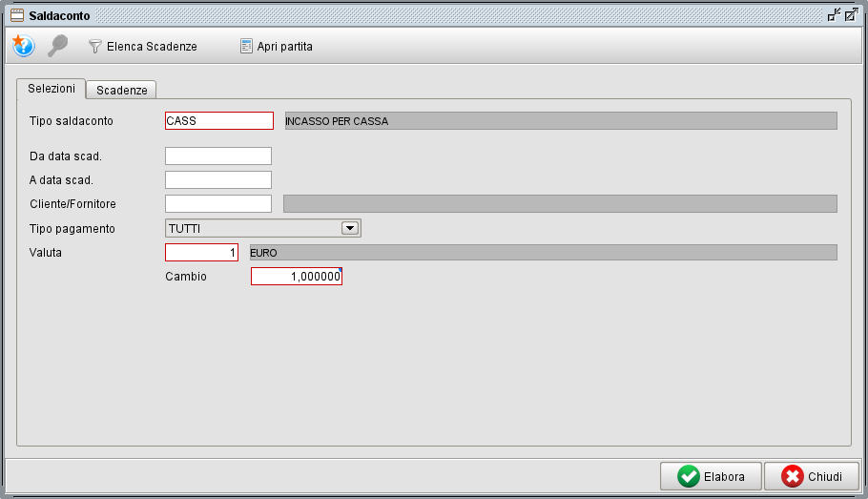Open the Scadenze tab
Screen dimensions: 868x499
pos(121,90)
